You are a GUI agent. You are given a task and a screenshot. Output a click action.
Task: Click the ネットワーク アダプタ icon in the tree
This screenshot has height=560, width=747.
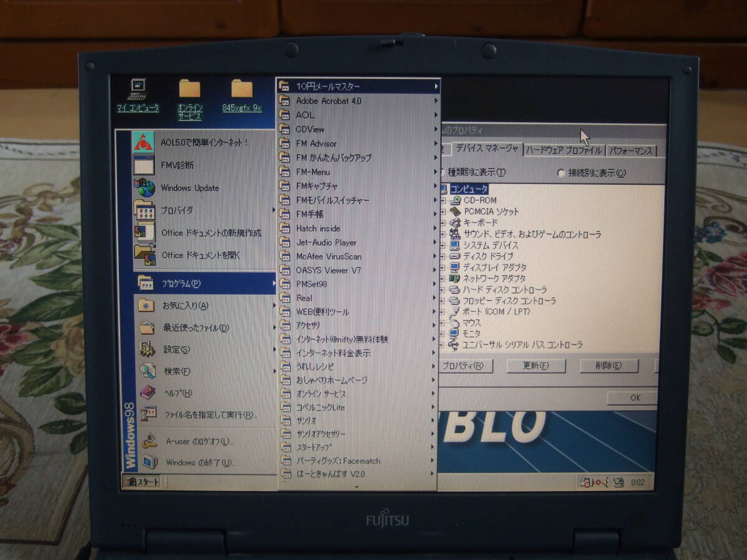coord(455,279)
